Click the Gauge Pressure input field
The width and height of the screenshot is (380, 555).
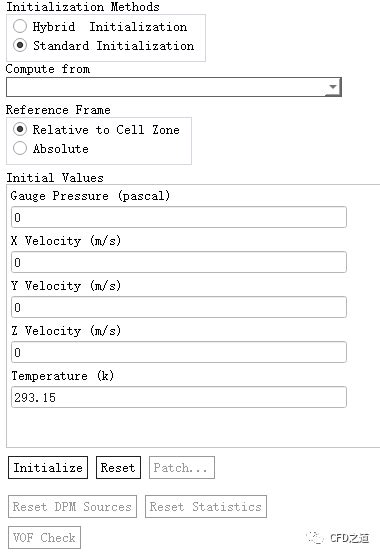[179, 217]
